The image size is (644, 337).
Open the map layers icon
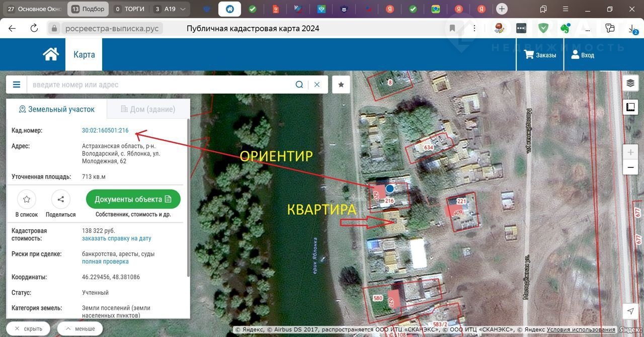click(630, 83)
